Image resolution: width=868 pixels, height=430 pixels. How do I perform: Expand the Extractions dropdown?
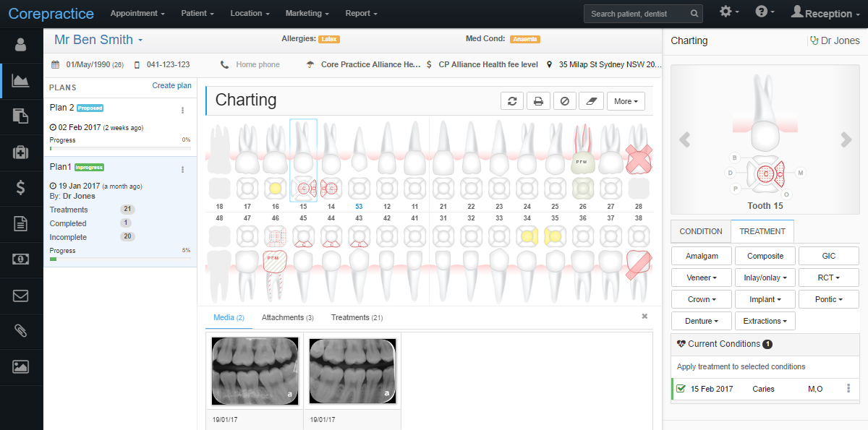765,320
